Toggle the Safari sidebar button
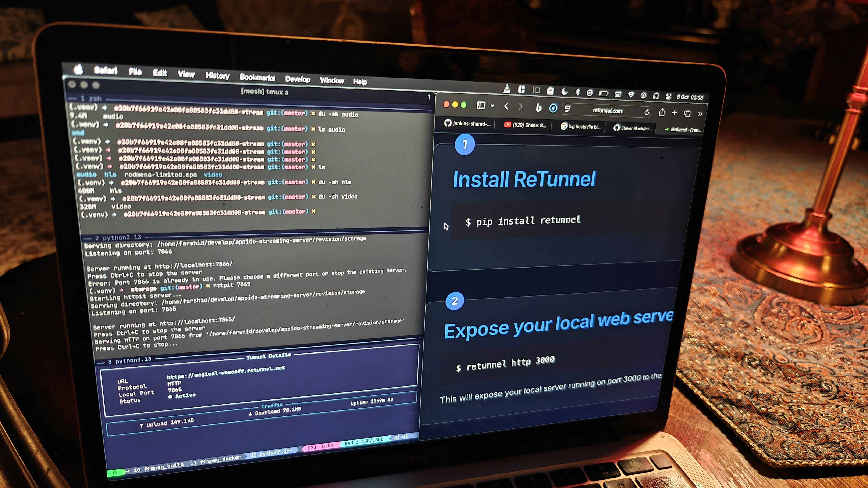 point(481,105)
